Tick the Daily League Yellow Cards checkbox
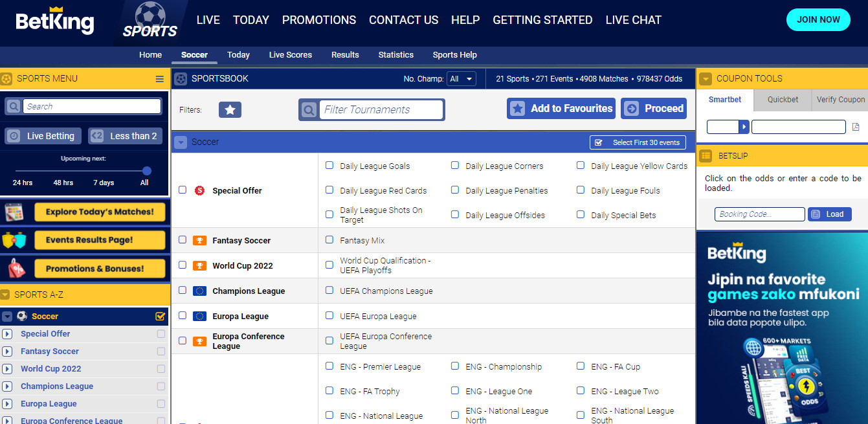Image resolution: width=868 pixels, height=424 pixels. point(581,165)
